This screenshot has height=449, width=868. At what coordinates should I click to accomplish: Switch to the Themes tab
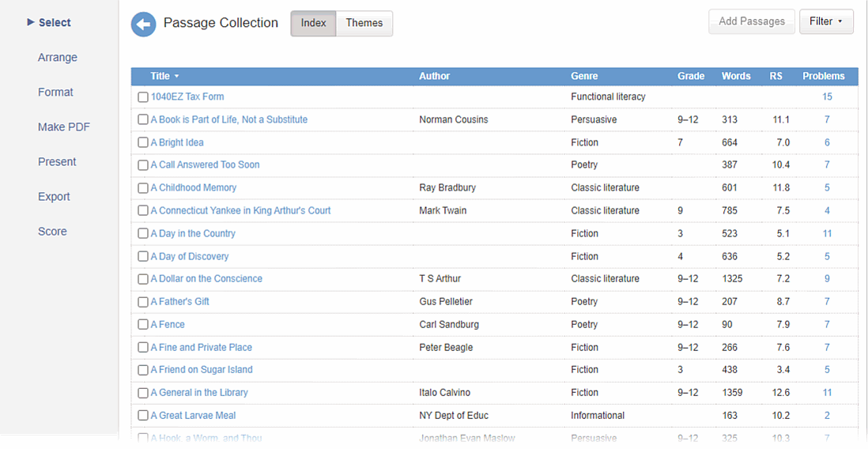364,23
